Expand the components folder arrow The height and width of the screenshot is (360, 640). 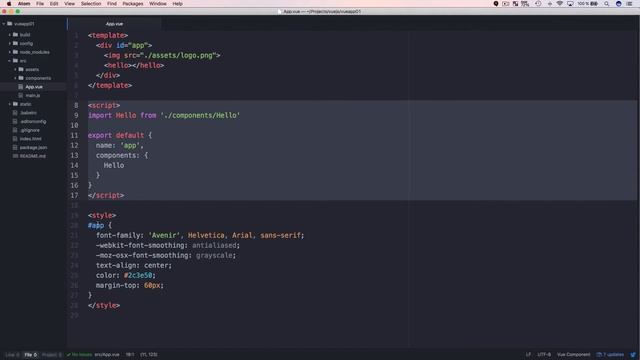point(16,78)
